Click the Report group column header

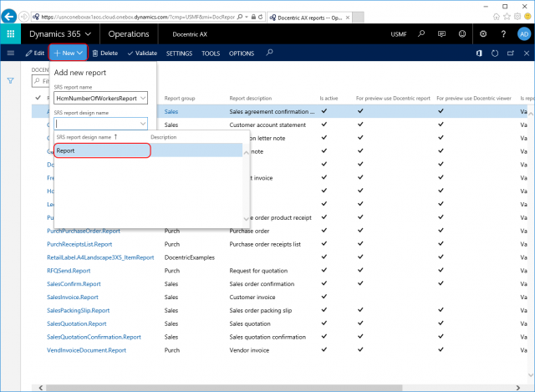point(180,99)
